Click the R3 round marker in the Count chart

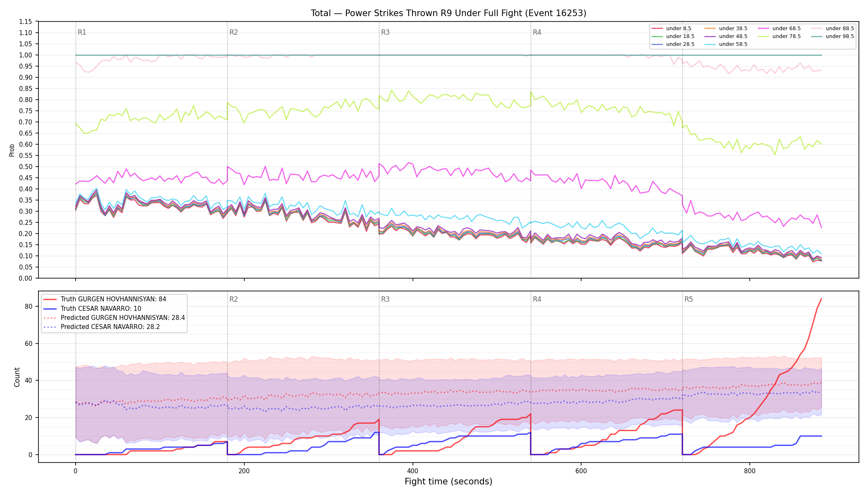(x=385, y=299)
